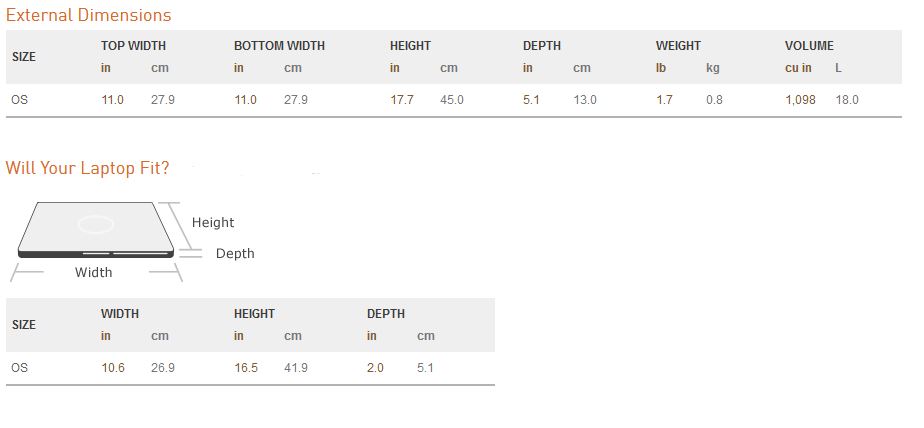
Task: Select the BOTTOM WIDTH column header
Action: 279,45
